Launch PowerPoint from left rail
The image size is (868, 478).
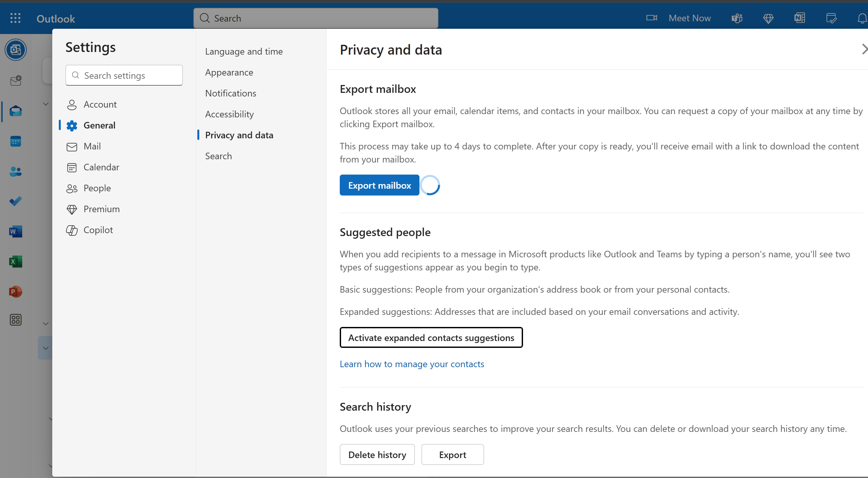pos(15,291)
